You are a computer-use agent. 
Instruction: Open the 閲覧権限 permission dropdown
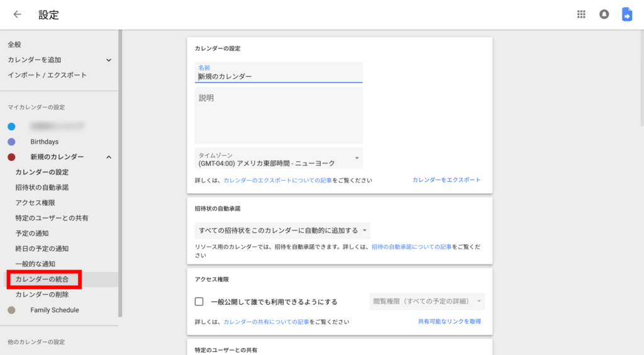point(426,301)
